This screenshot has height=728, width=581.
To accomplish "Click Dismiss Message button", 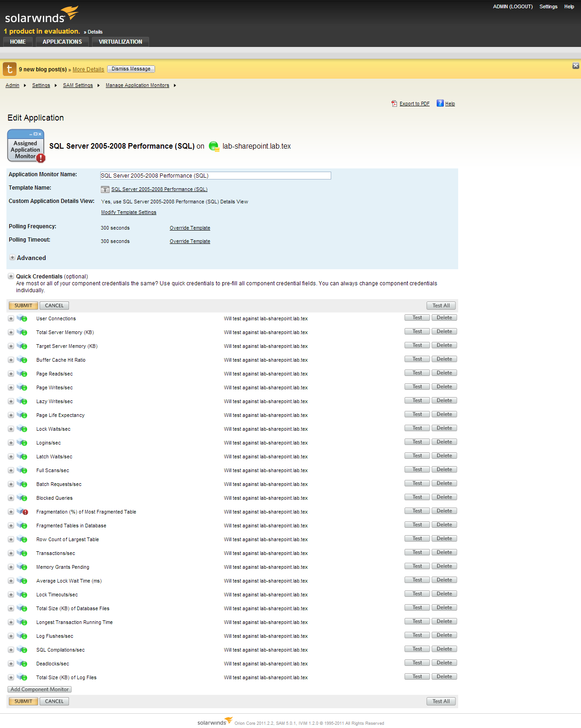I will (131, 69).
